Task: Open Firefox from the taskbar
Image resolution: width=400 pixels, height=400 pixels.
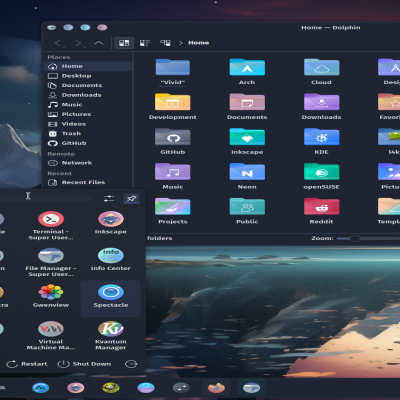Action: (216, 388)
